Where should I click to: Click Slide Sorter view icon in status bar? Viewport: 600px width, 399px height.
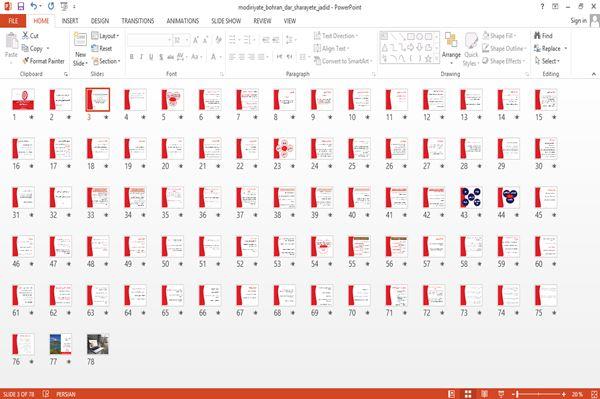pos(468,394)
